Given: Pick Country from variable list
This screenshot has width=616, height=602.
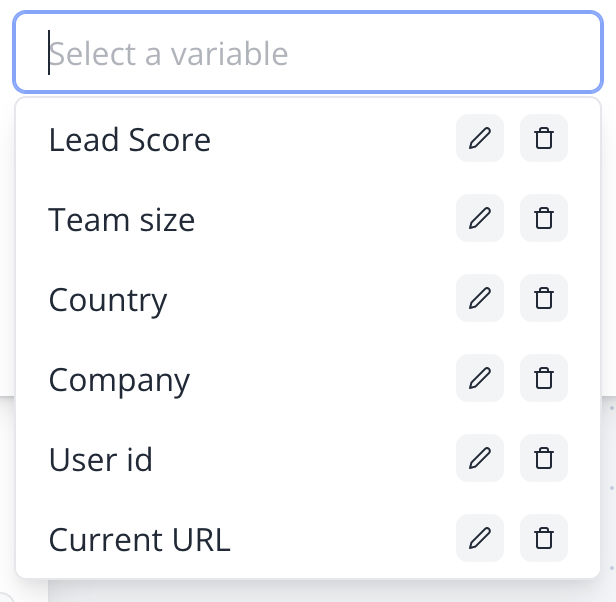Looking at the screenshot, I should coord(108,300).
